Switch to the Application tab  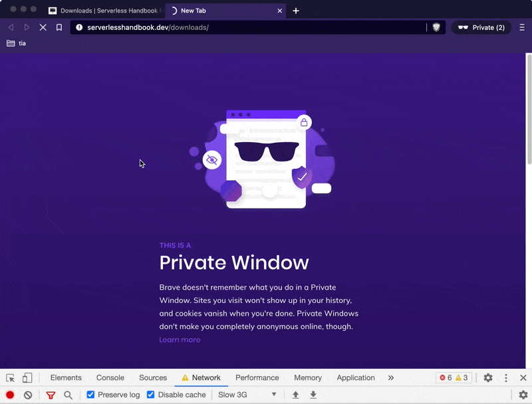coord(356,378)
